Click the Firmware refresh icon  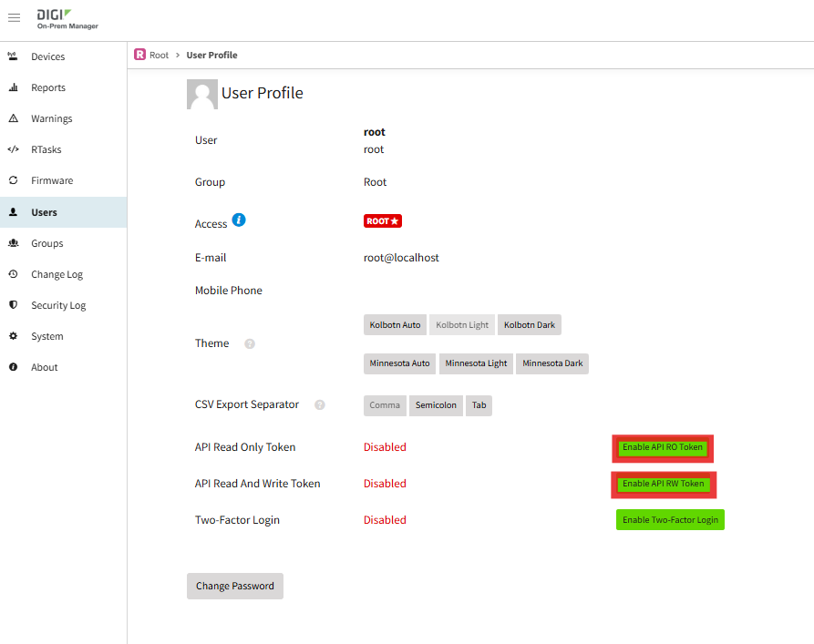point(14,180)
